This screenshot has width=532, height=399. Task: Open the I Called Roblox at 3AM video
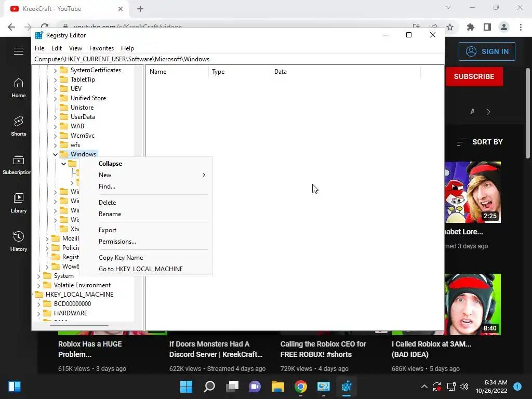[431, 349]
